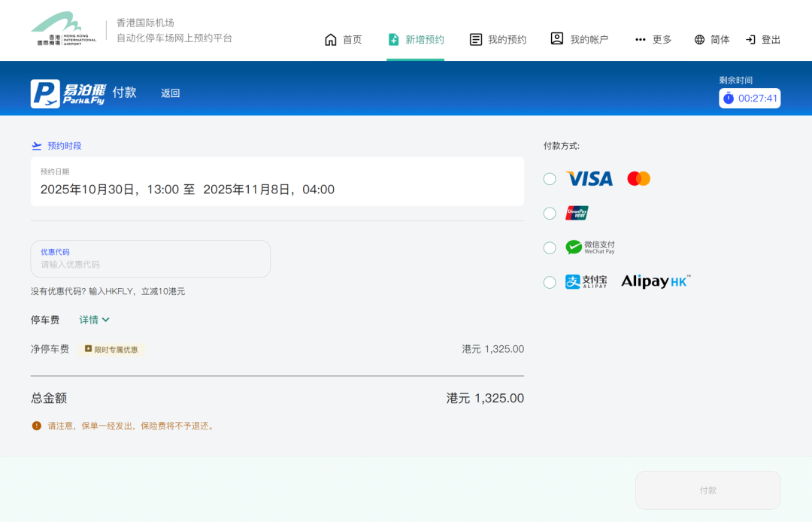Expand the 停车费 详情 section
812x522 pixels.
point(93,320)
